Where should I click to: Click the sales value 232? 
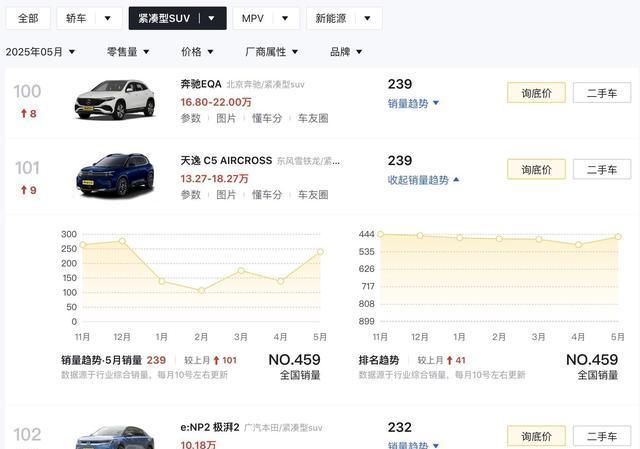pyautogui.click(x=400, y=427)
